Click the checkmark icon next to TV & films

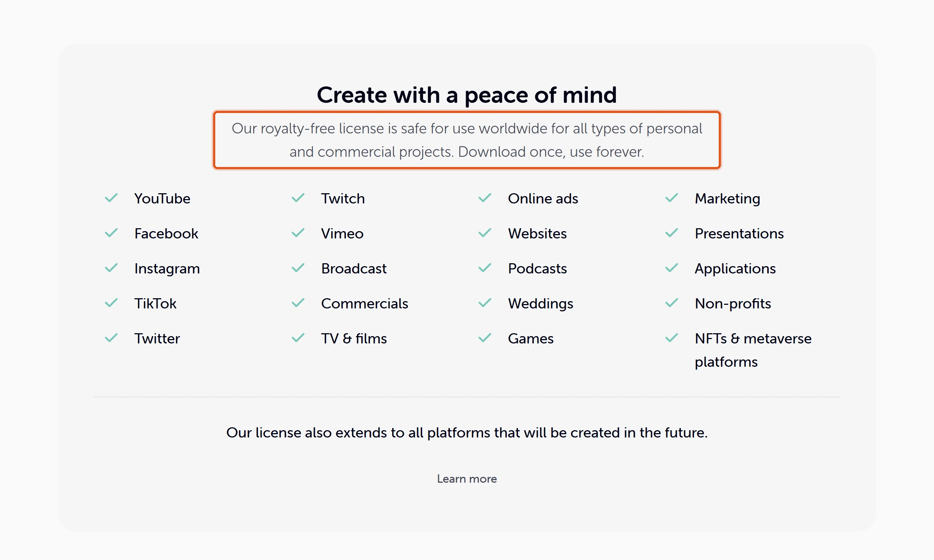tap(298, 338)
